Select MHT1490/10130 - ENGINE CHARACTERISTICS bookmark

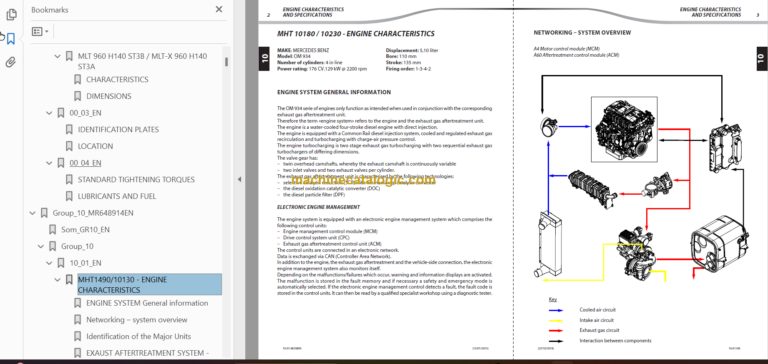click(149, 285)
